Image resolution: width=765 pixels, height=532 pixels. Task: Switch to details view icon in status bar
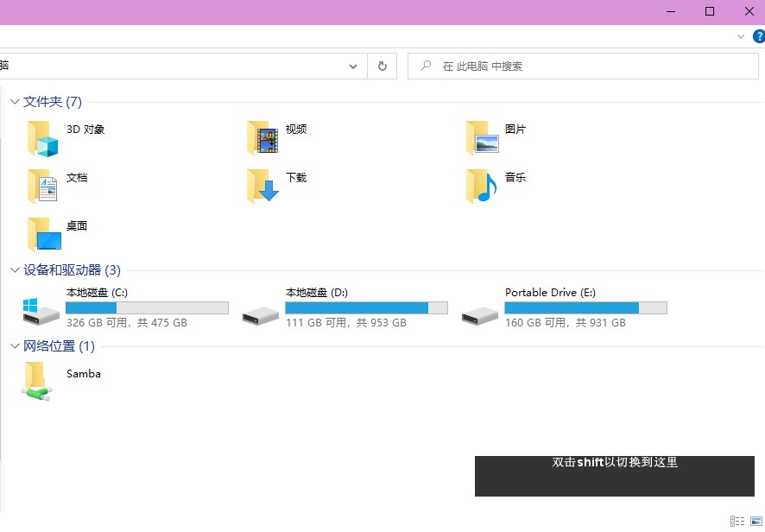pos(737,521)
